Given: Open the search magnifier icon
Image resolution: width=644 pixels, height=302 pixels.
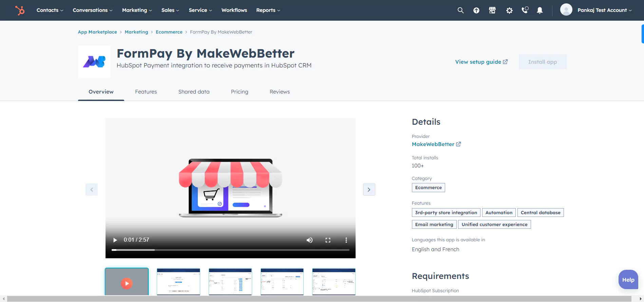Looking at the screenshot, I should pyautogui.click(x=460, y=10).
